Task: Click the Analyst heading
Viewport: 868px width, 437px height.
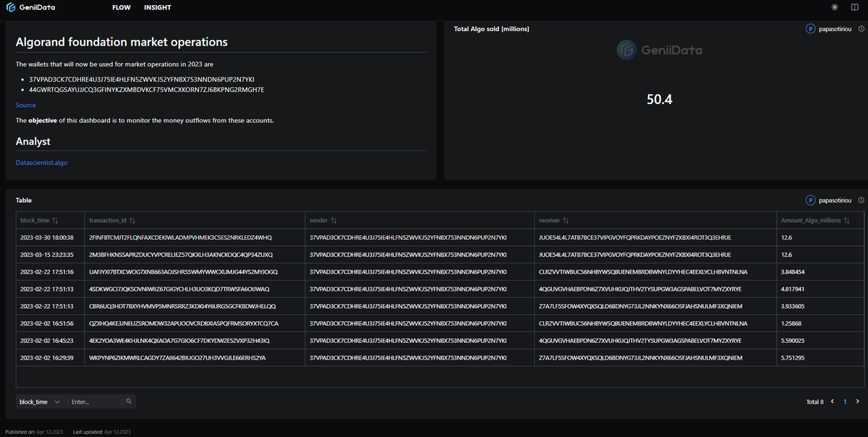Action: pos(33,141)
